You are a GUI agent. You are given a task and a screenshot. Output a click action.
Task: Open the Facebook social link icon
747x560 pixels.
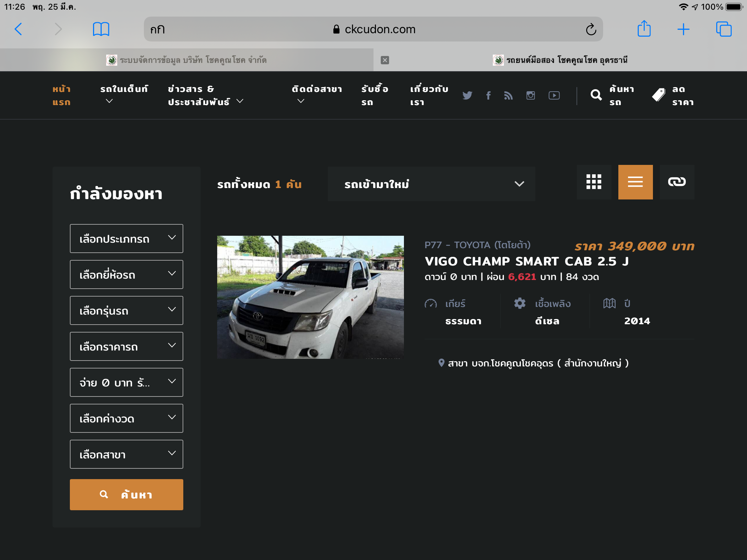[x=488, y=95]
